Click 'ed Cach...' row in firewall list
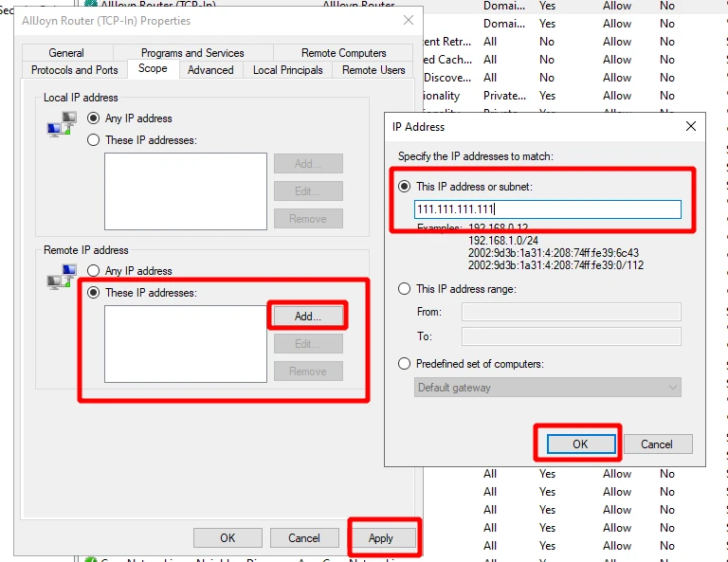The image size is (728, 562). tap(447, 60)
